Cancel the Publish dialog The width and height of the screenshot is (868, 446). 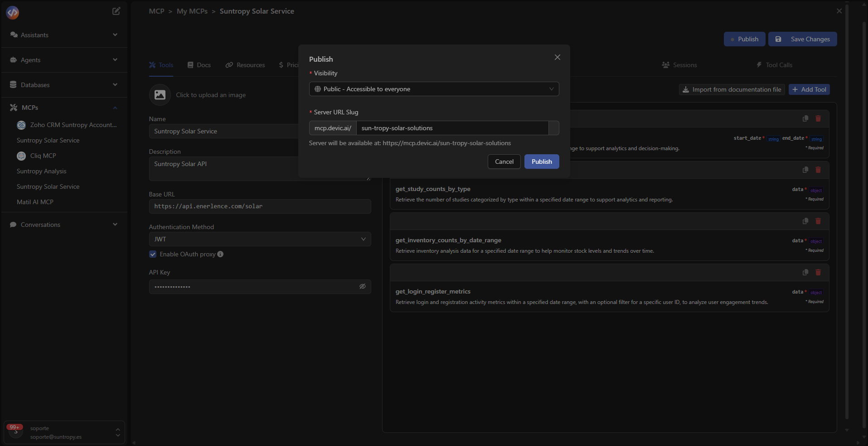504,162
